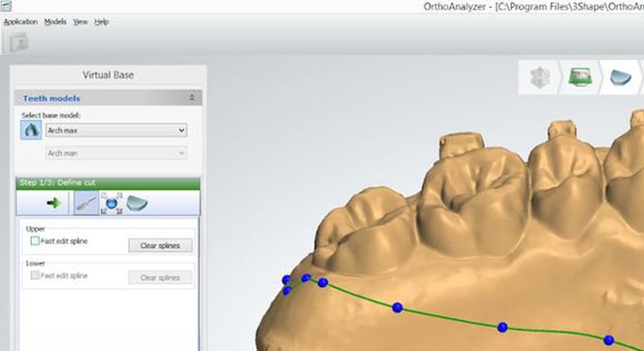
Task: Select the spline cut knife tool
Action: tap(86, 203)
